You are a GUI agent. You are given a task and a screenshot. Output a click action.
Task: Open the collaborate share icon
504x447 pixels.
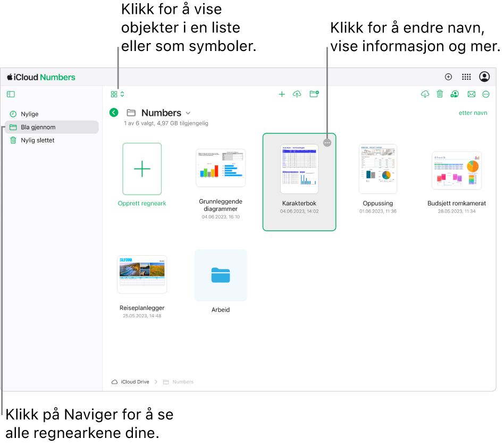455,94
